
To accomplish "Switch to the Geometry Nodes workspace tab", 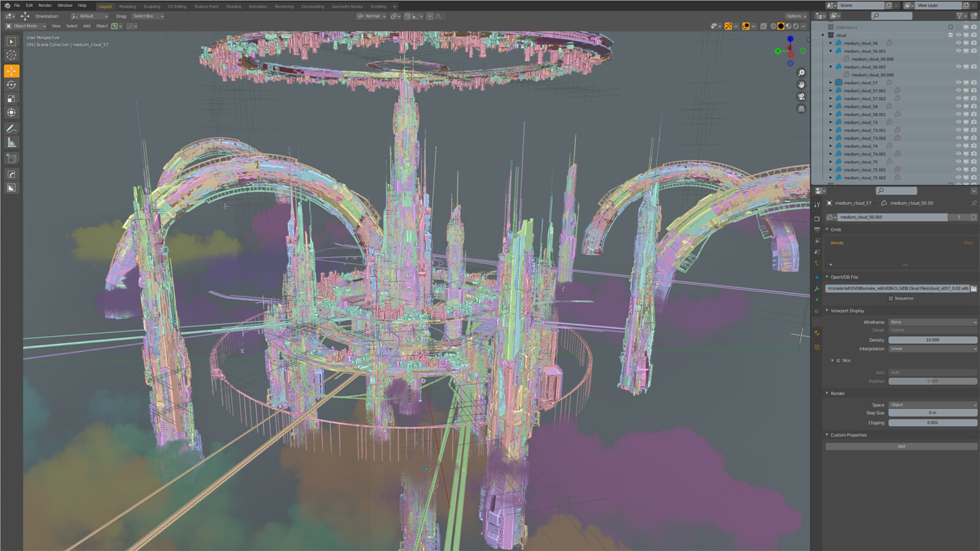I will (347, 7).
